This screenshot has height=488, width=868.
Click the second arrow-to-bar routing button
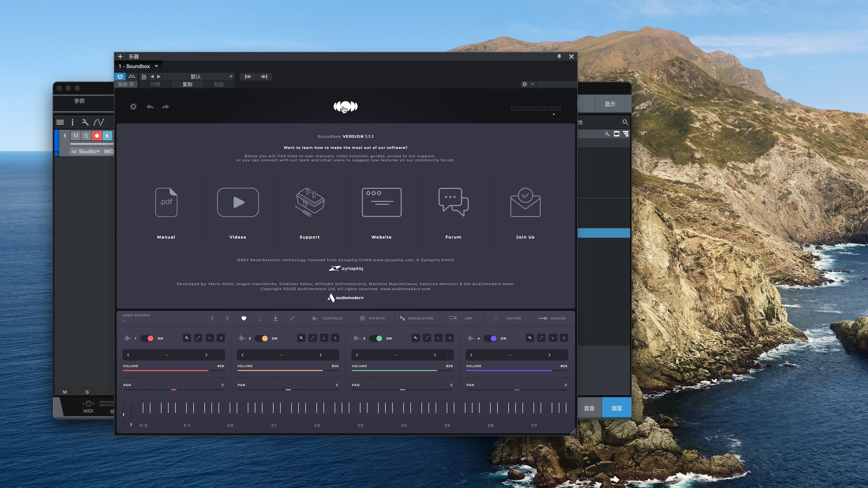pyautogui.click(x=264, y=77)
